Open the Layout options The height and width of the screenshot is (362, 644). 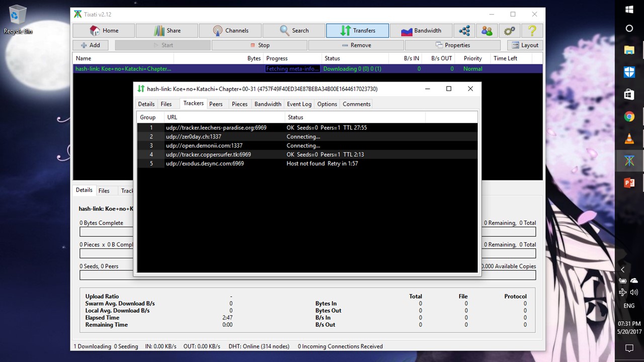pyautogui.click(x=525, y=45)
